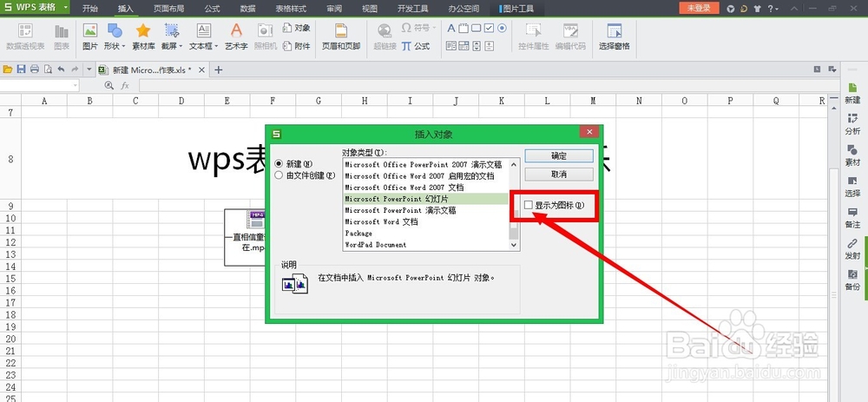Click the 对象 insert object button
This screenshot has height=402, width=868.
point(297,29)
